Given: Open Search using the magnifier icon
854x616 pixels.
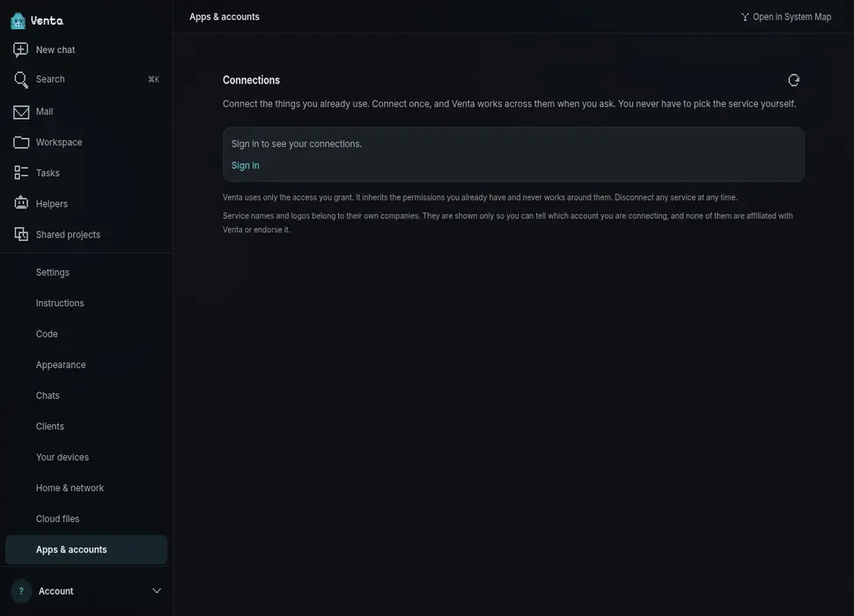Looking at the screenshot, I should click(21, 79).
